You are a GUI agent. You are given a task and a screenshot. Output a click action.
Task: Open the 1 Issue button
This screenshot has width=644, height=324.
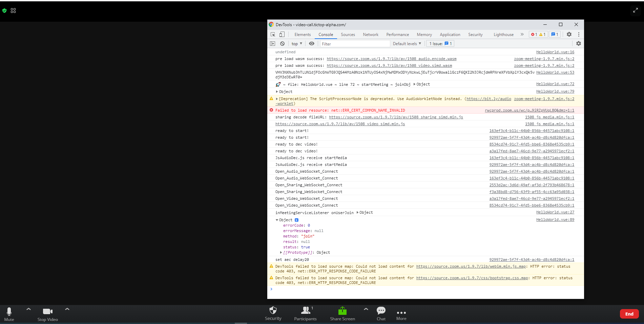tap(440, 43)
